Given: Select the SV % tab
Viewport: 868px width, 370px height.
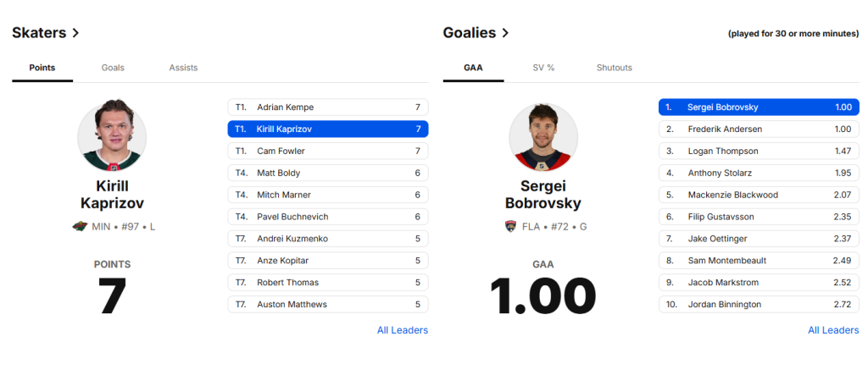Looking at the screenshot, I should (543, 68).
